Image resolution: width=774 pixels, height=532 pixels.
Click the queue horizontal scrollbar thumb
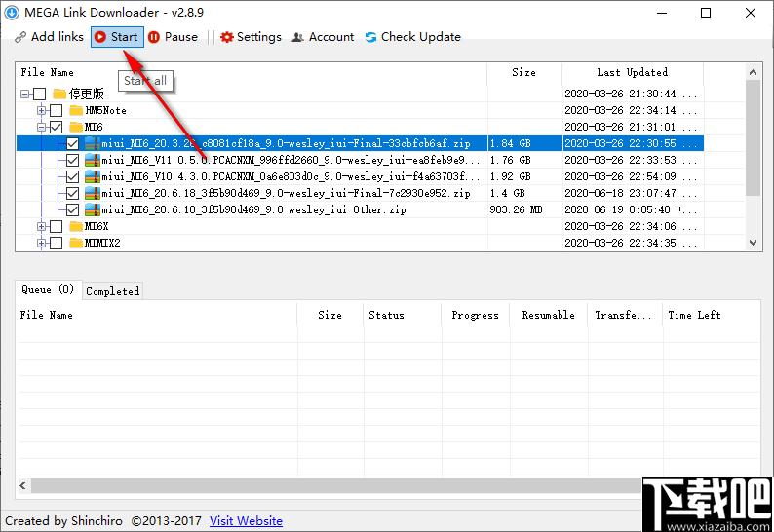click(x=336, y=485)
